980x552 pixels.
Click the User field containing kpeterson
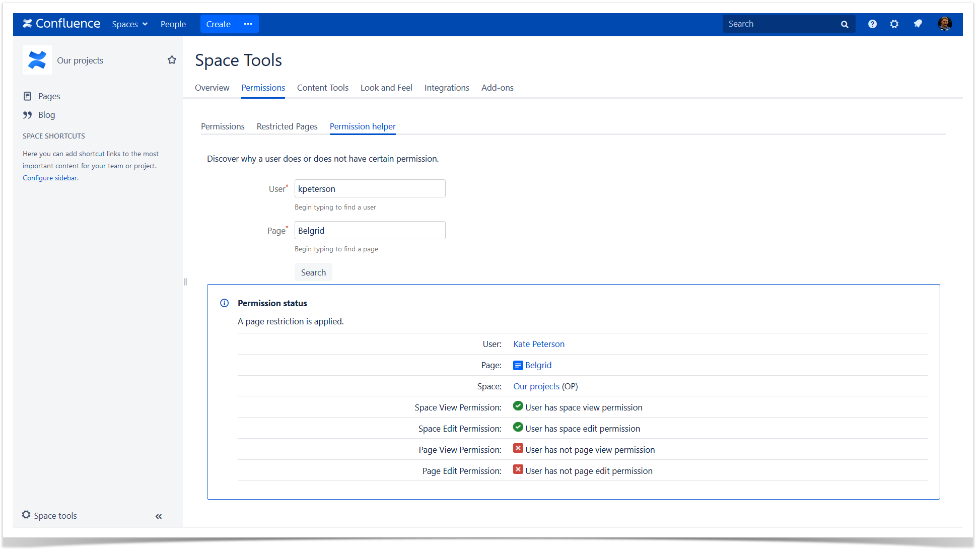370,189
